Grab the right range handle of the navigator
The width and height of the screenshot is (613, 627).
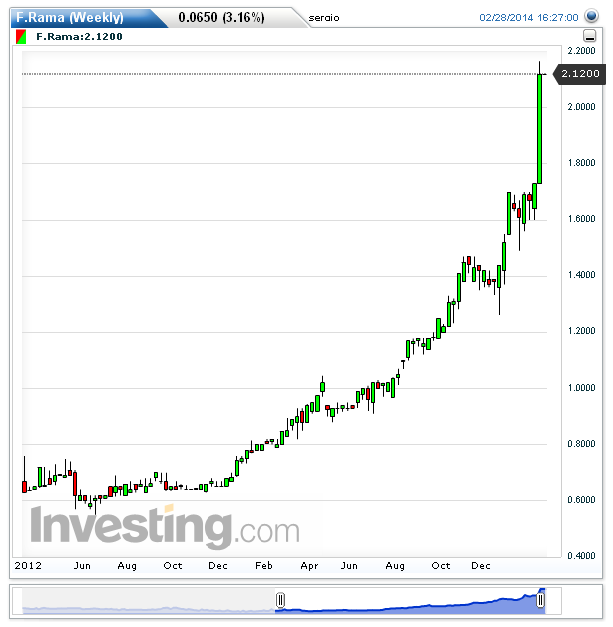pos(540,600)
